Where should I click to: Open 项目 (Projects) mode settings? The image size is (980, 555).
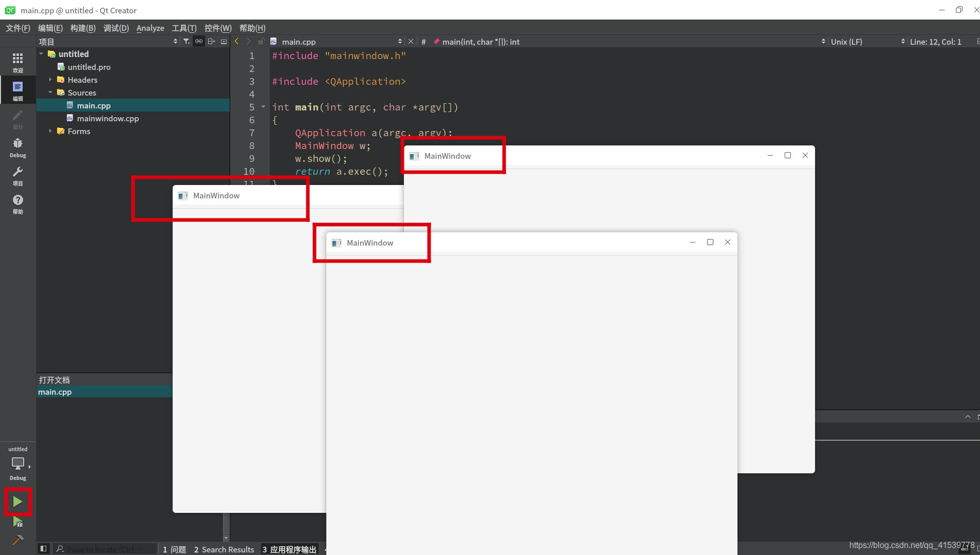pos(18,177)
